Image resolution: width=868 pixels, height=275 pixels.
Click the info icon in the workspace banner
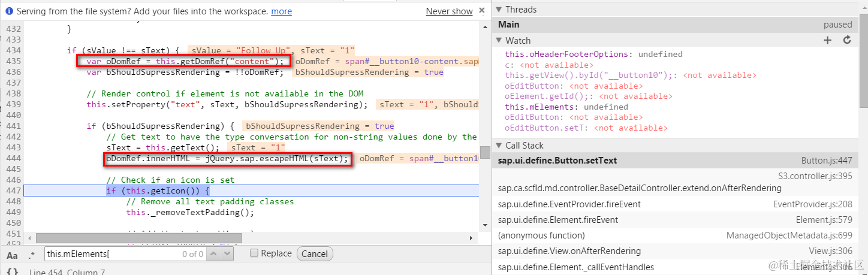click(x=9, y=11)
